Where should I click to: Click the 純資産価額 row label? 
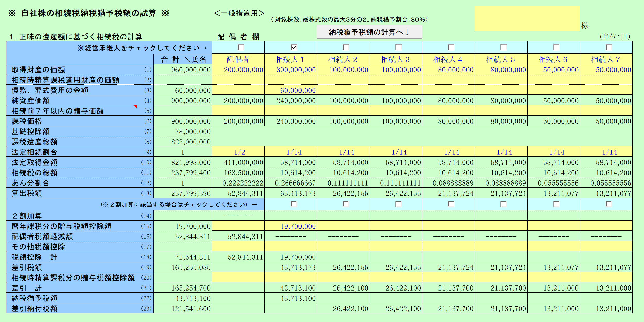point(31,100)
